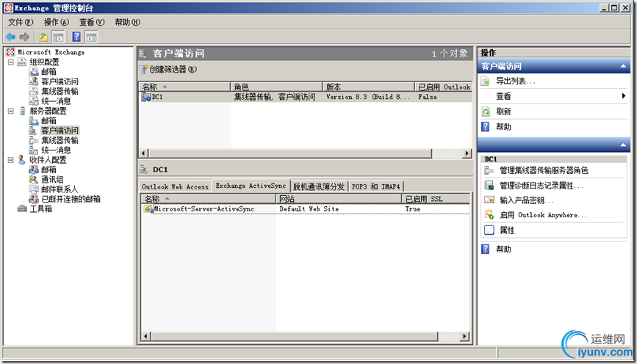The image size is (637, 364).
Task: Click 帮助 at bottom of actions pane
Action: point(503,250)
